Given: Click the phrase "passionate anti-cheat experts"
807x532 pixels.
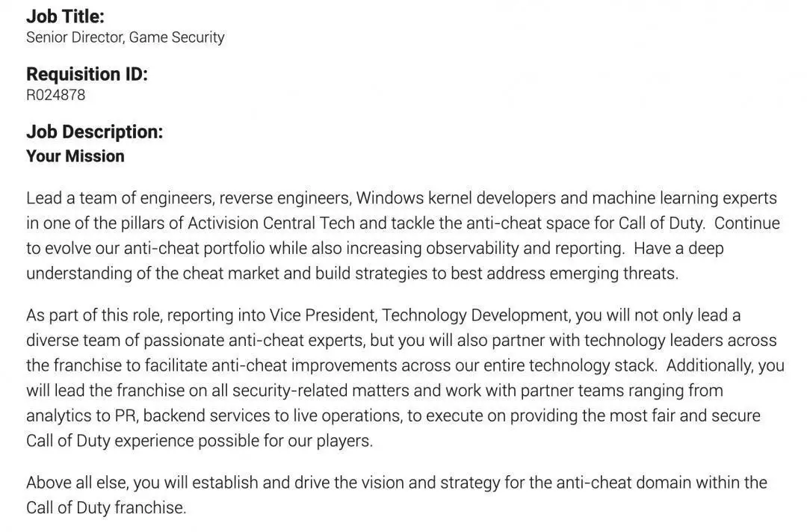Looking at the screenshot, I should [x=254, y=341].
